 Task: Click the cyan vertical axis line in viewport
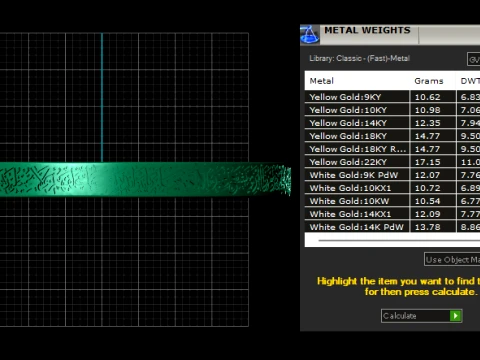coord(102,97)
